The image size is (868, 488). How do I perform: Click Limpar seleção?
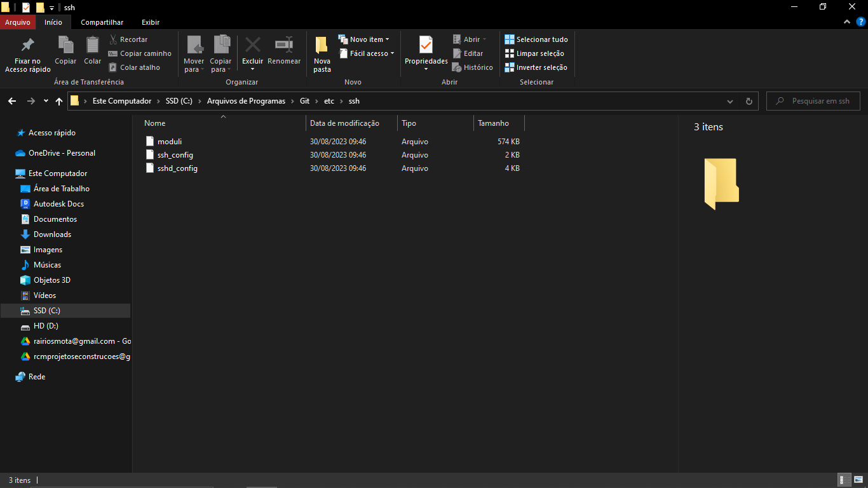(534, 53)
